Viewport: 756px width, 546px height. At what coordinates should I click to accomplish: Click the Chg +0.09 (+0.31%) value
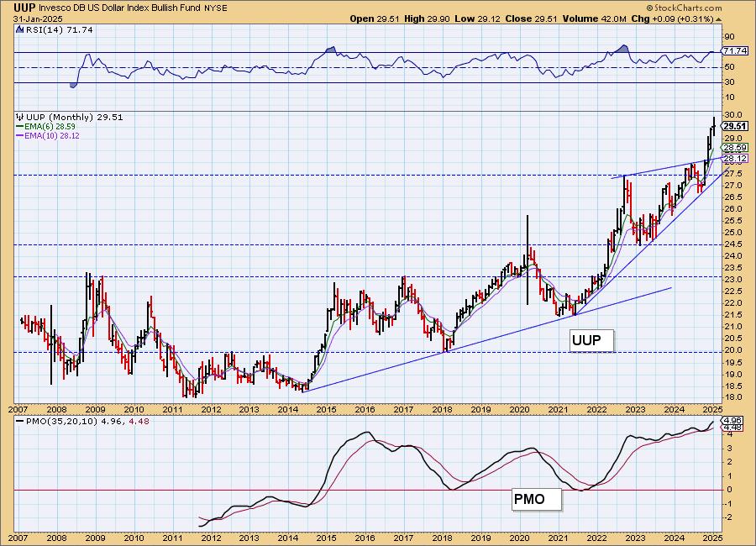[672, 18]
